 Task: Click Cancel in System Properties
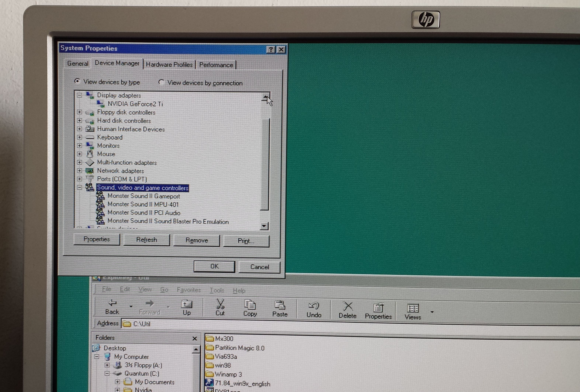259,267
